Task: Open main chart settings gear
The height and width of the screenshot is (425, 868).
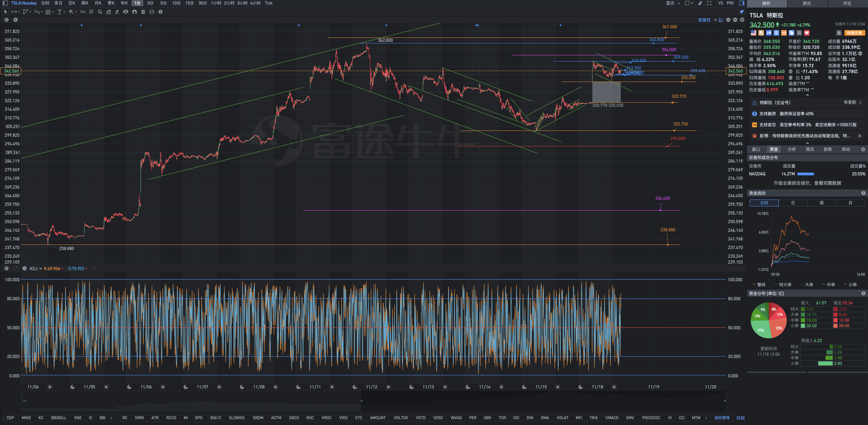Action: pos(6,20)
